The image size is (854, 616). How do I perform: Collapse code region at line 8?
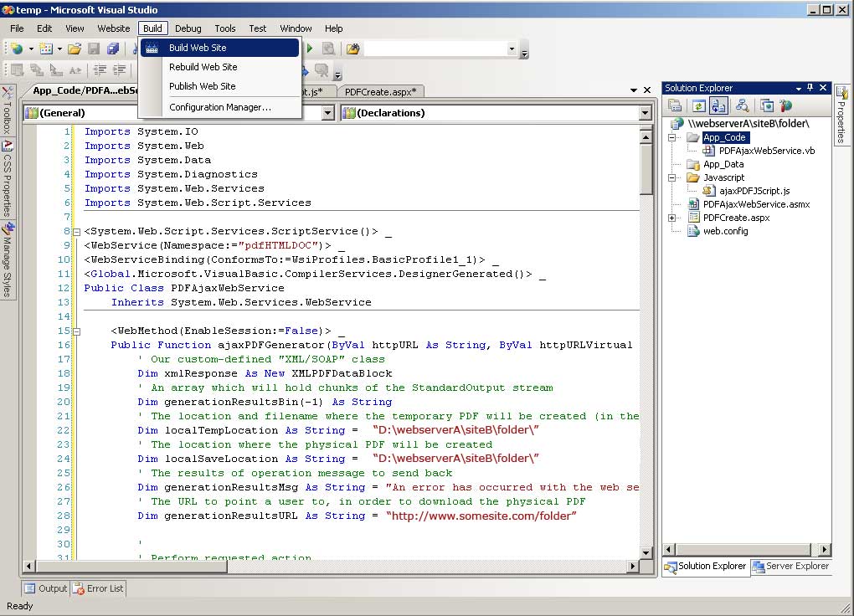(x=77, y=232)
